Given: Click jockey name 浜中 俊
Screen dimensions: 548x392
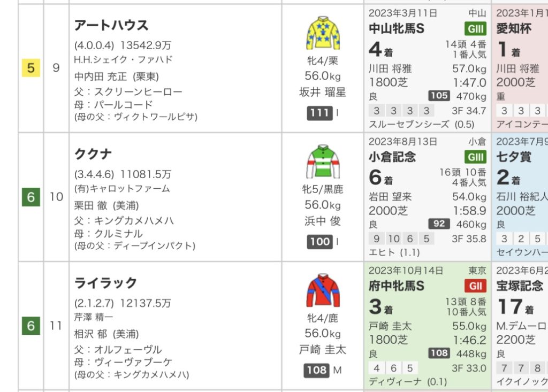Looking at the screenshot, I should click(x=322, y=221).
